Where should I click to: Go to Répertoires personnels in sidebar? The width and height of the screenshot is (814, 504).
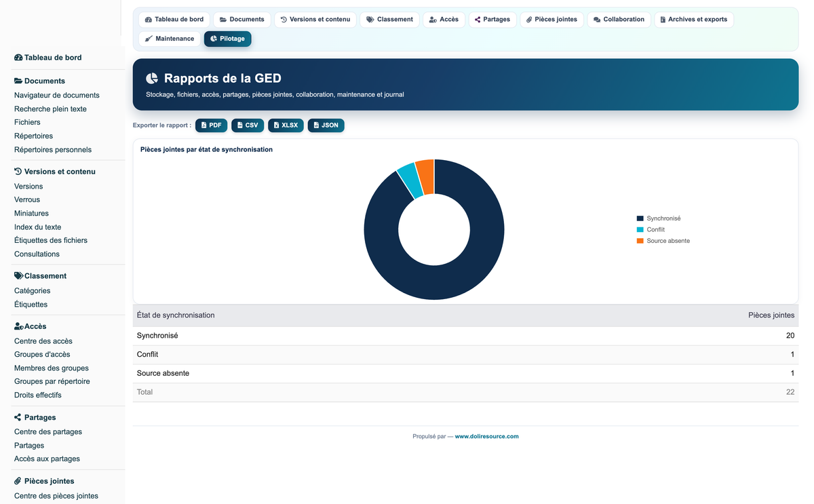coord(53,150)
